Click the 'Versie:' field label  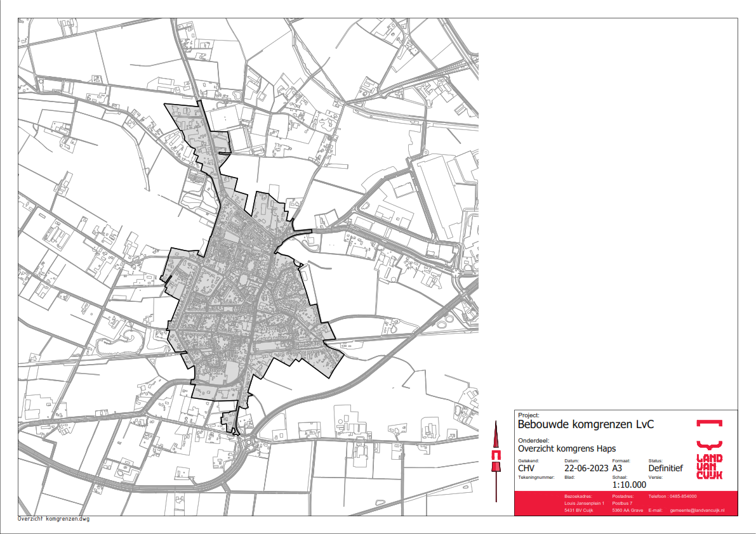tap(656, 476)
